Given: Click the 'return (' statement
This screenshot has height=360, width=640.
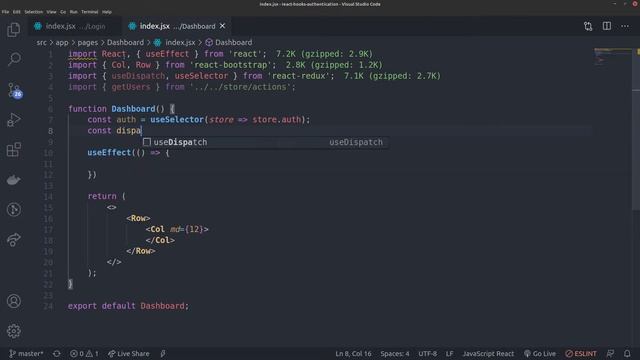Looking at the screenshot, I should (x=107, y=196).
